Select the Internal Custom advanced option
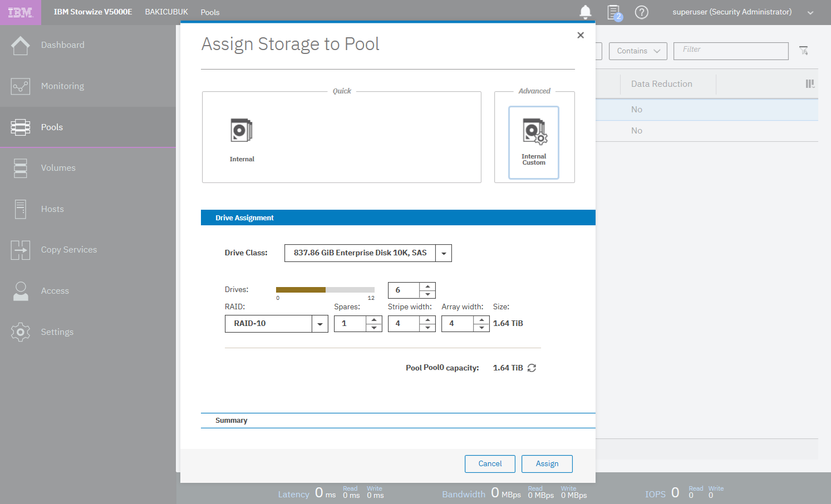 point(534,142)
